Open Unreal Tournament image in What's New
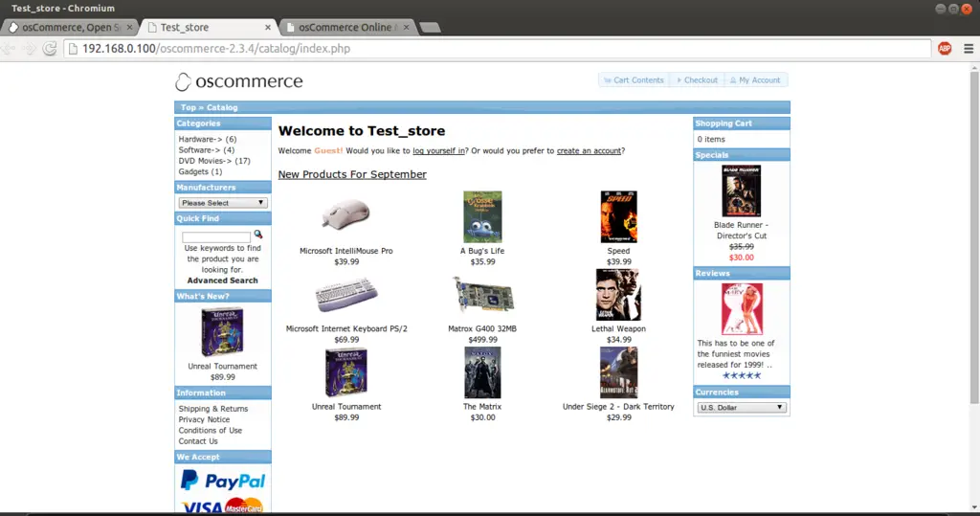 tap(222, 331)
